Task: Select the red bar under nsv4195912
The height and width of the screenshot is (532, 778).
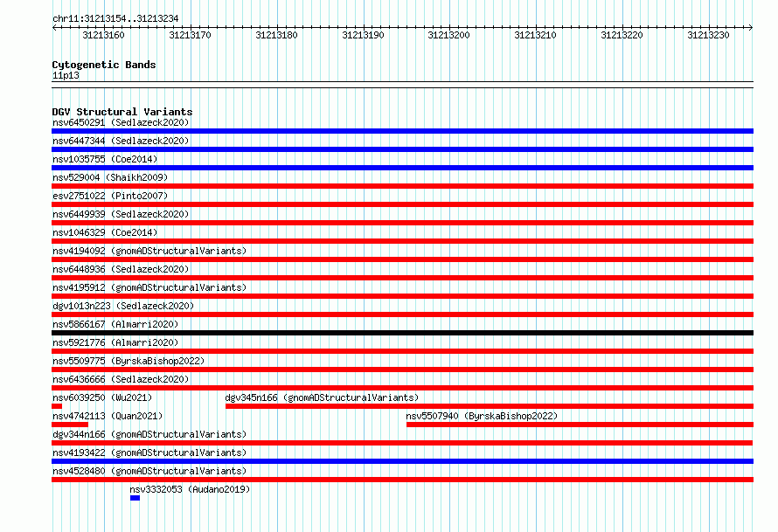Action: tap(402, 296)
